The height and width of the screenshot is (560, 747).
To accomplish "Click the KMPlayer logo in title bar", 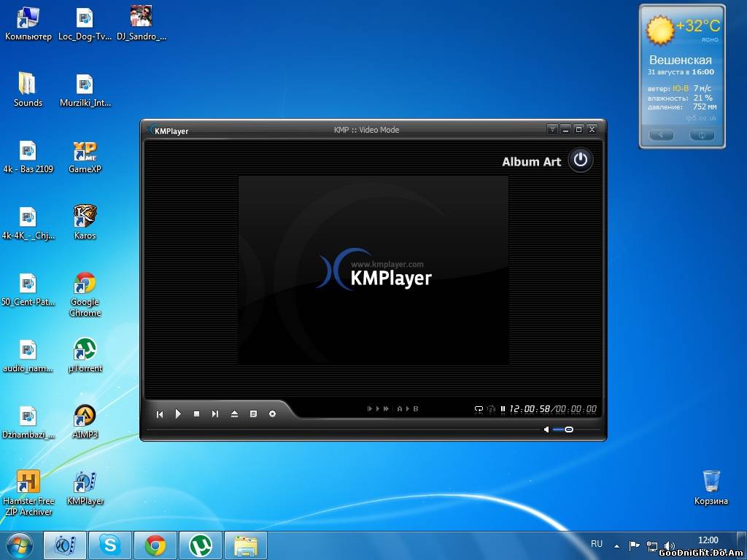I will pyautogui.click(x=169, y=131).
